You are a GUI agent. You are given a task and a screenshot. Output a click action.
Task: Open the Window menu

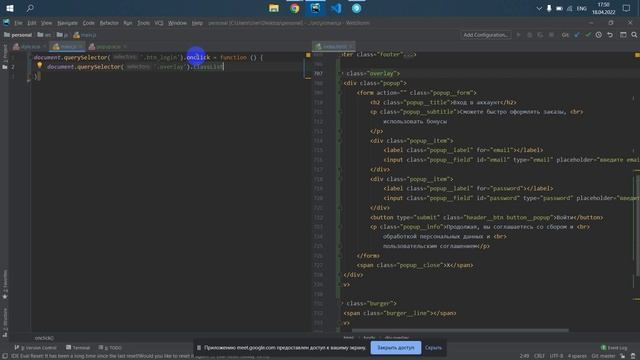click(177, 23)
